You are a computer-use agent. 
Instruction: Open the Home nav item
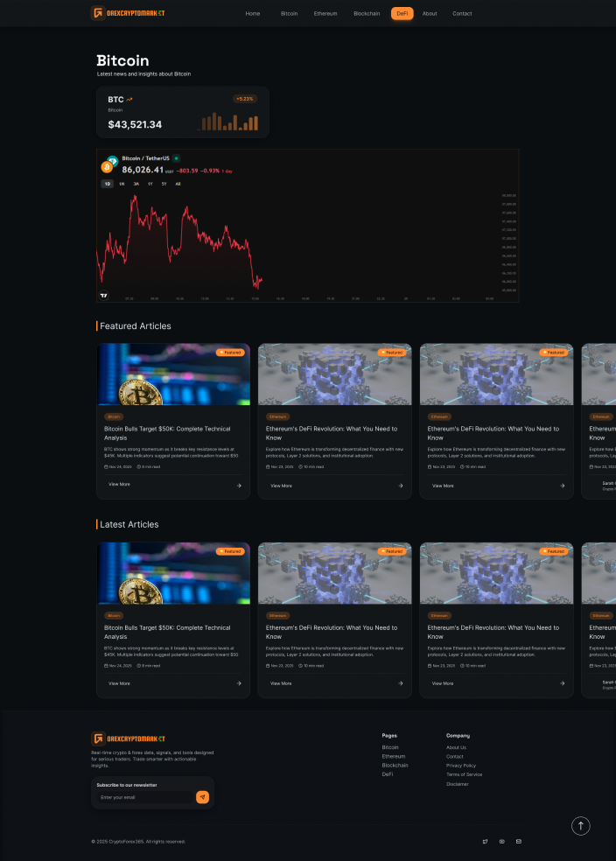[x=253, y=14]
